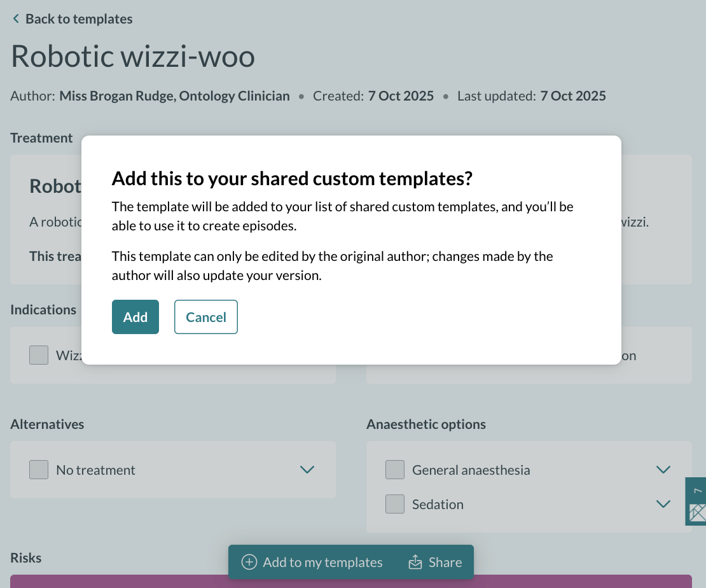Confirm by pressing the Add button
Screen dimensions: 706x588
135,316
